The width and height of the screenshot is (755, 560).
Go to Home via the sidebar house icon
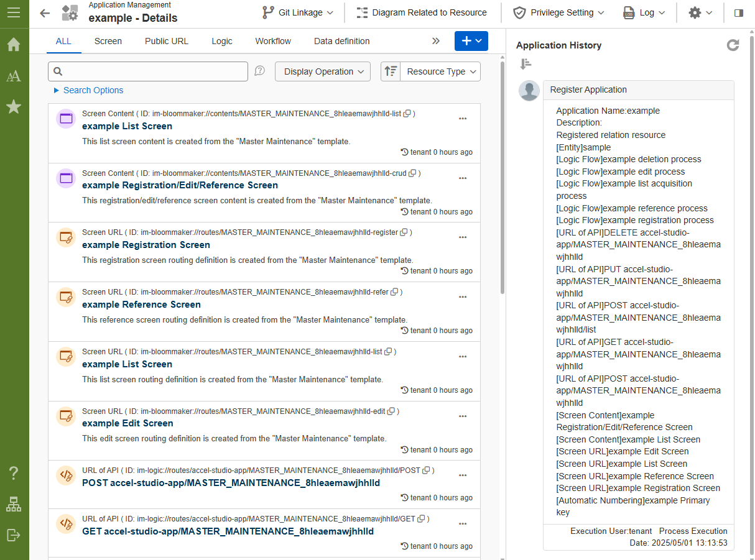pyautogui.click(x=14, y=45)
